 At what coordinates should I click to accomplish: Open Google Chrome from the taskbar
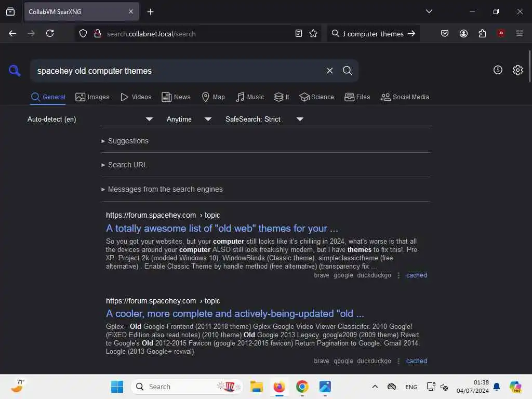click(x=302, y=387)
